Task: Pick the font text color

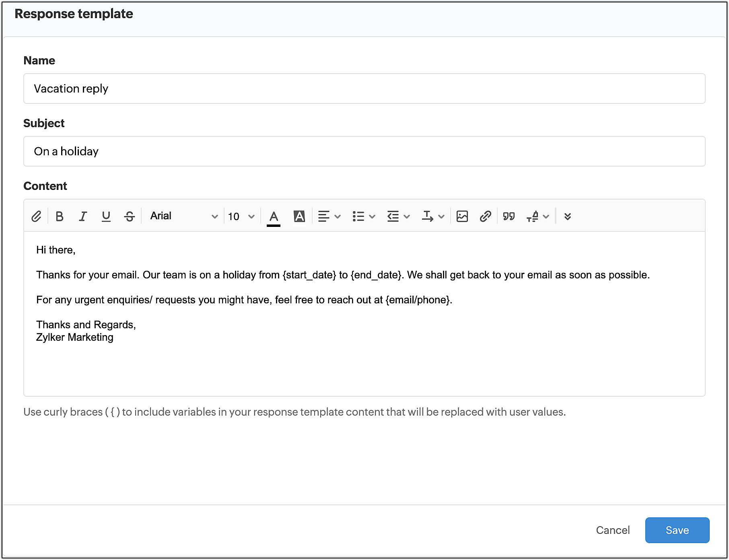Action: point(274,216)
